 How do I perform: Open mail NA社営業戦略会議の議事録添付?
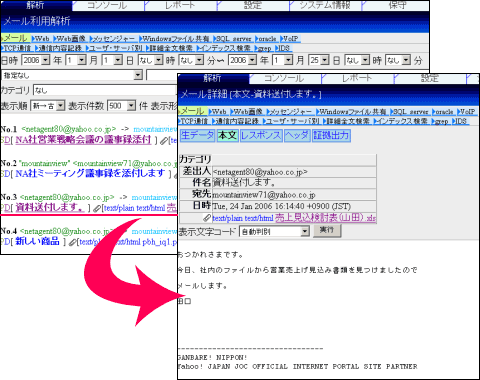coord(83,140)
